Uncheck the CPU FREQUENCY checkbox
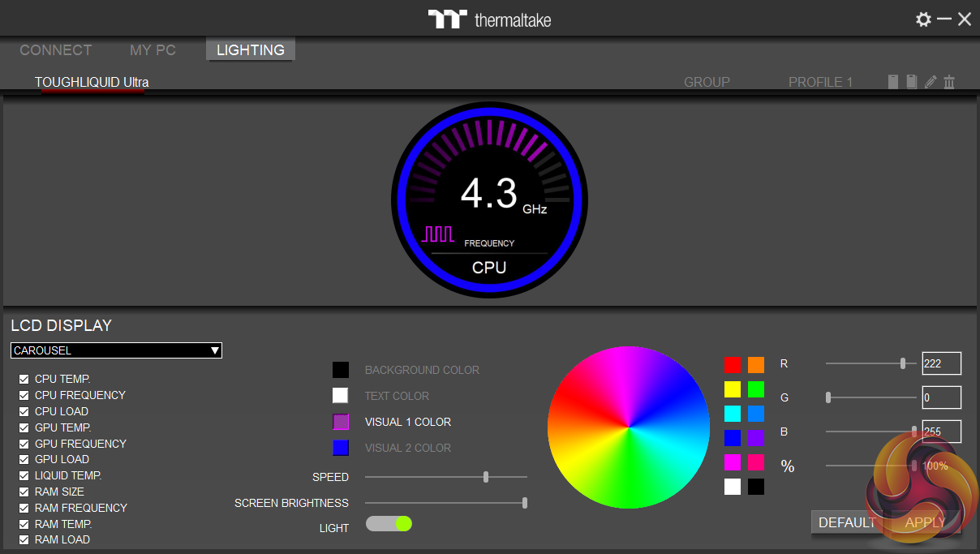Image resolution: width=980 pixels, height=554 pixels. tap(24, 395)
